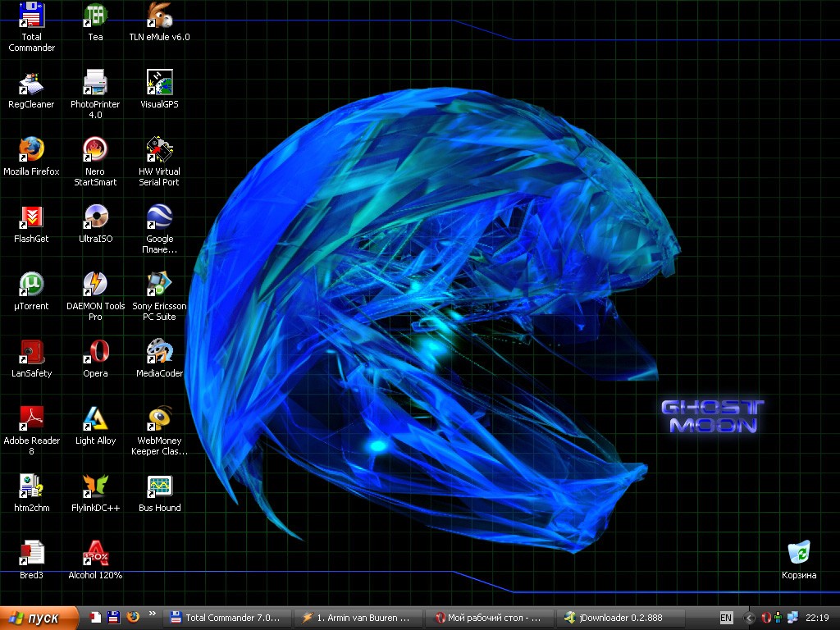This screenshot has width=840, height=630.
Task: Select the Adobe Reader 8 shortcut
Action: (31, 419)
